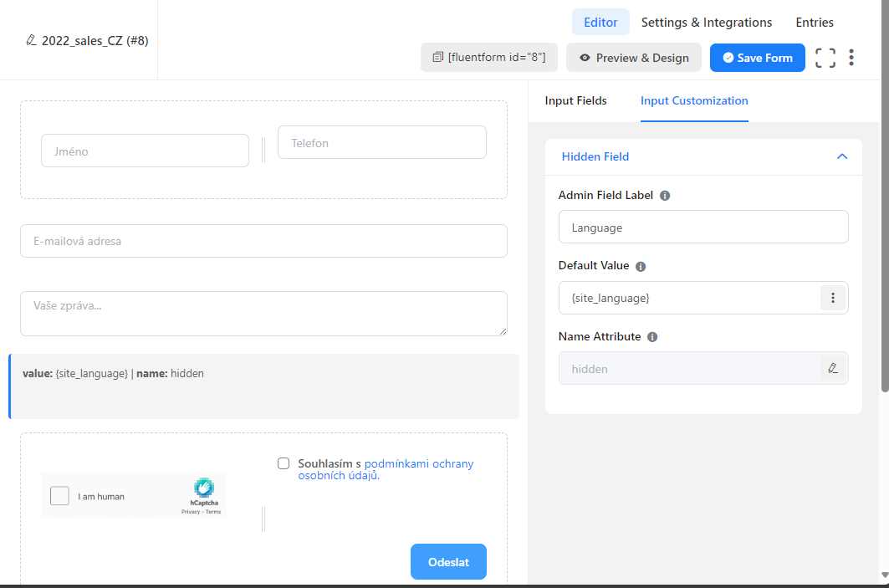
Task: Click the Default Value info icon
Action: point(641,267)
